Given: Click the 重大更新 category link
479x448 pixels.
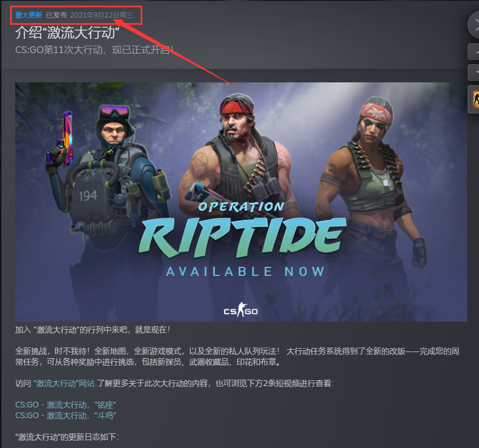Looking at the screenshot, I should 29,15.
